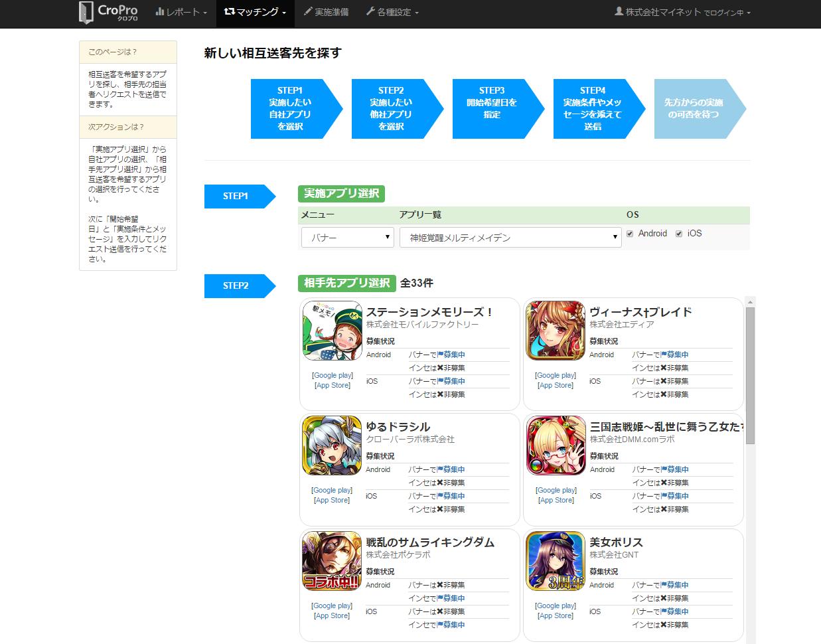Viewport: 821px width, 644px height.
Task: Open Google play link for ゆるドラシル
Action: coord(333,490)
